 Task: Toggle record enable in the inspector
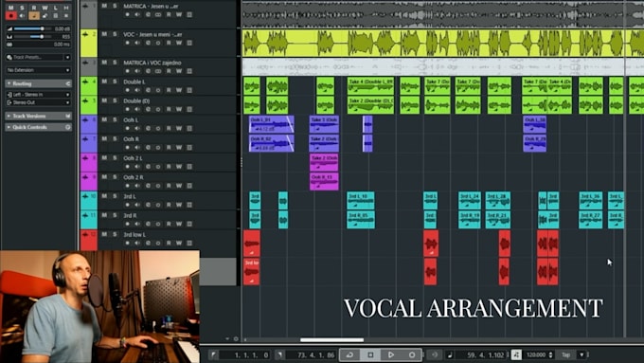[11, 15]
